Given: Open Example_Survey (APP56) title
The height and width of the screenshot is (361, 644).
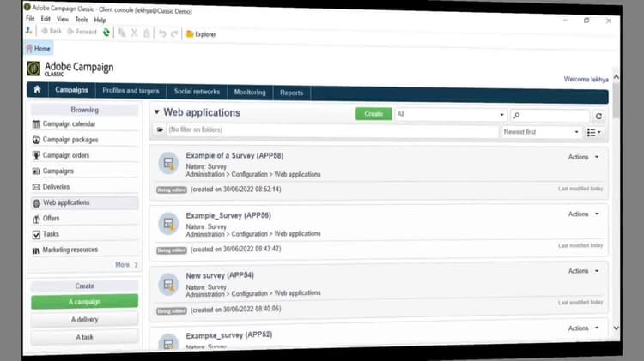Looking at the screenshot, I should [228, 215].
